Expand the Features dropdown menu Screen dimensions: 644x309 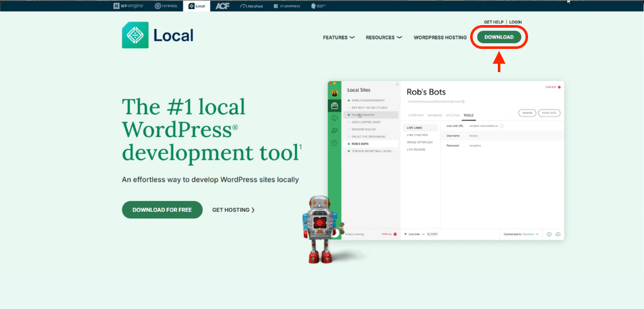click(x=339, y=37)
